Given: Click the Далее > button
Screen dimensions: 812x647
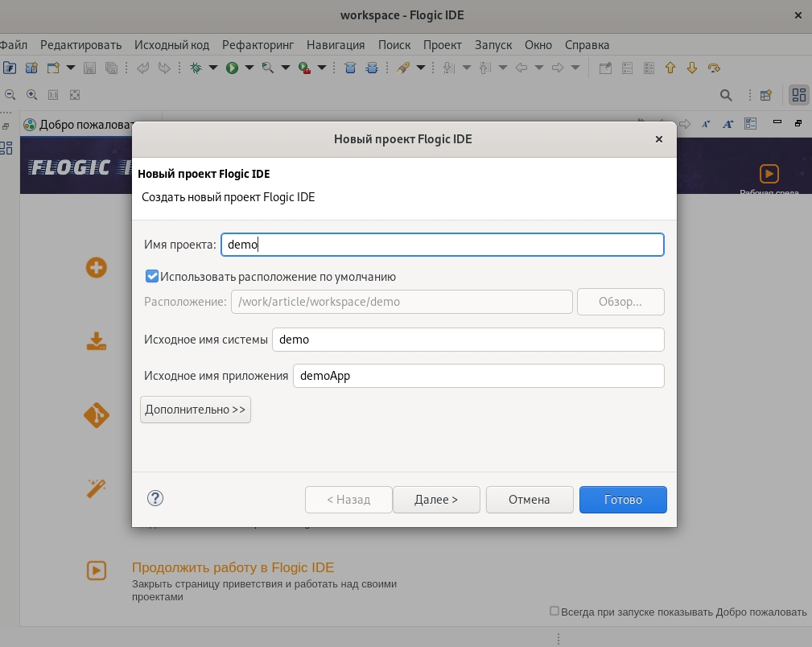Looking at the screenshot, I should point(436,500).
